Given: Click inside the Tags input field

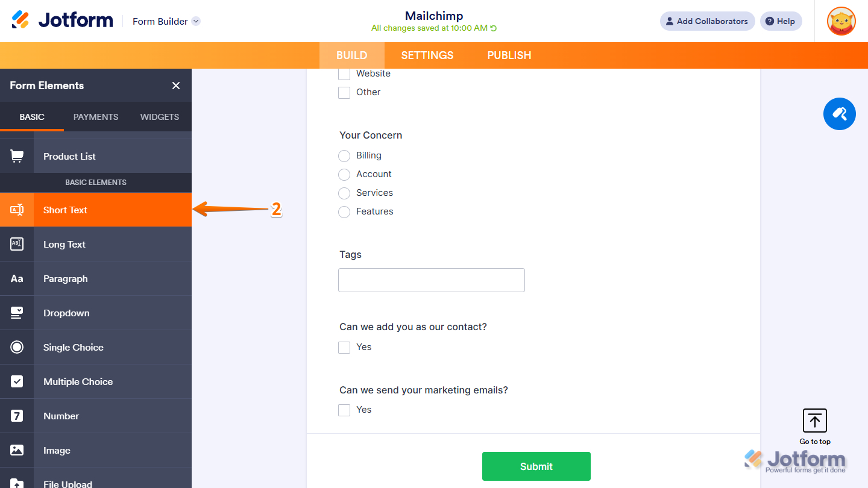Looking at the screenshot, I should point(431,280).
